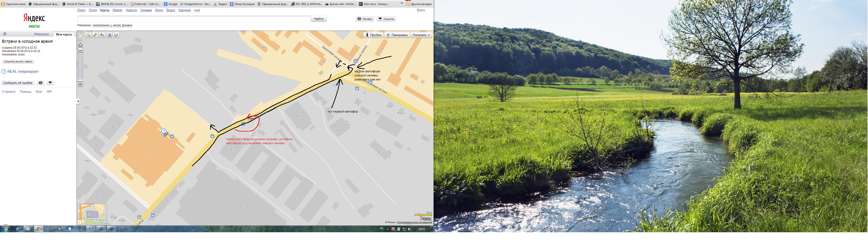Viewport: 868px width, 244px height.
Task: Select the hand pan tool
Action: point(81,35)
